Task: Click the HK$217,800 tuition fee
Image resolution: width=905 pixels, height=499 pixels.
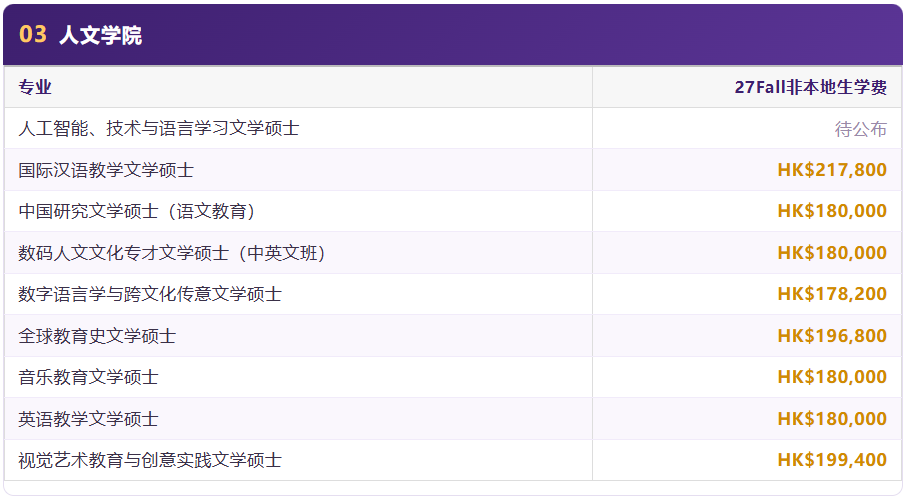Action: [832, 170]
